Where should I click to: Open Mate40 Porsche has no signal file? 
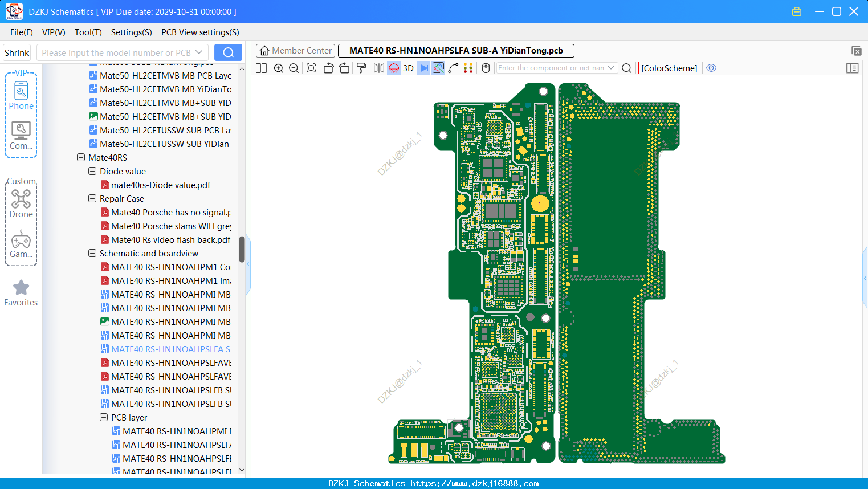pos(166,212)
